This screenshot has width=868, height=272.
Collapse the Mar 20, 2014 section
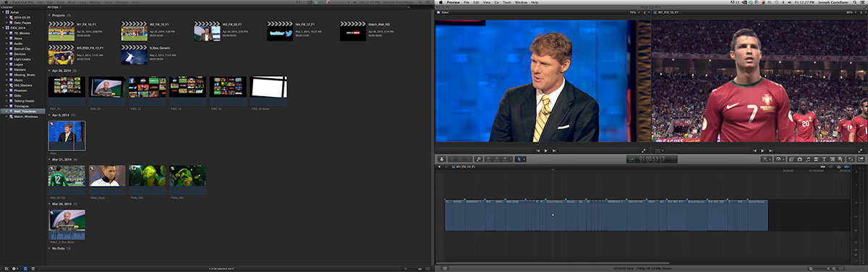(x=48, y=204)
